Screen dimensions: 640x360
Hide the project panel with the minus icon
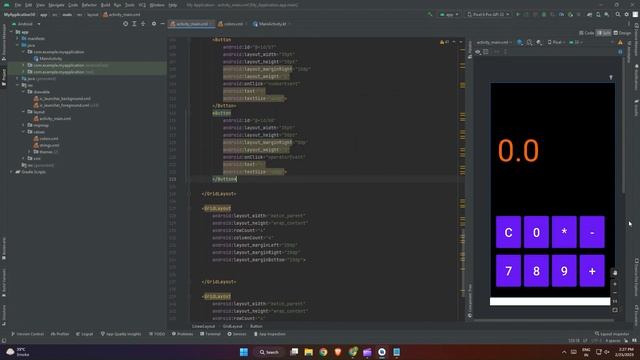pos(162,24)
